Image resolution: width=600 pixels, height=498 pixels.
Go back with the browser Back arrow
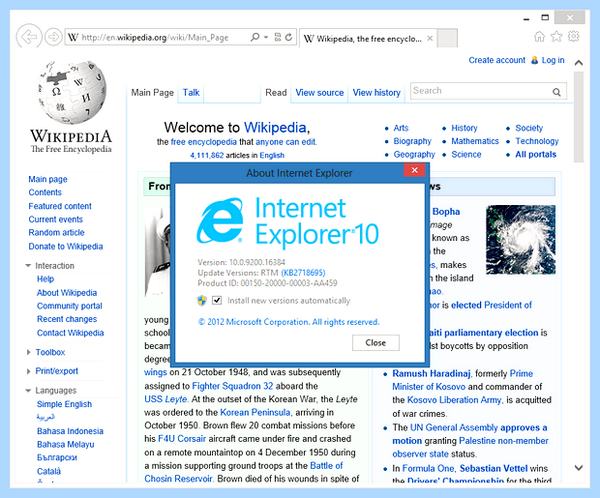29,36
